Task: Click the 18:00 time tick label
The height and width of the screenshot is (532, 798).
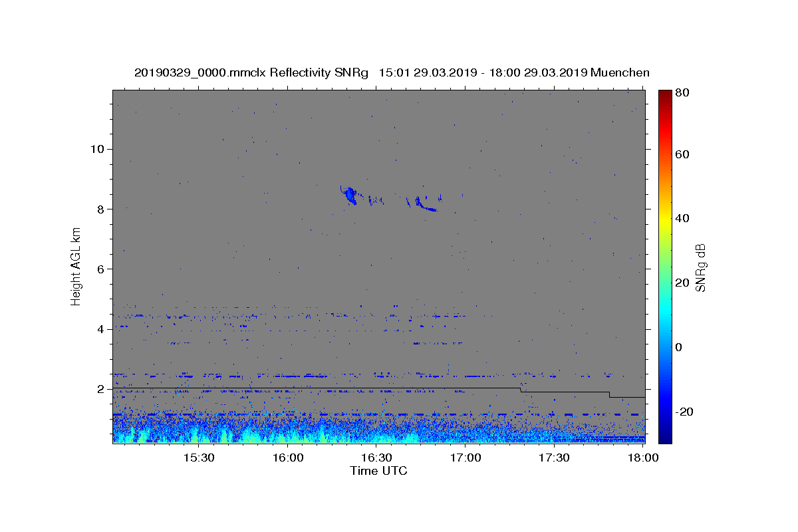Action: click(642, 458)
